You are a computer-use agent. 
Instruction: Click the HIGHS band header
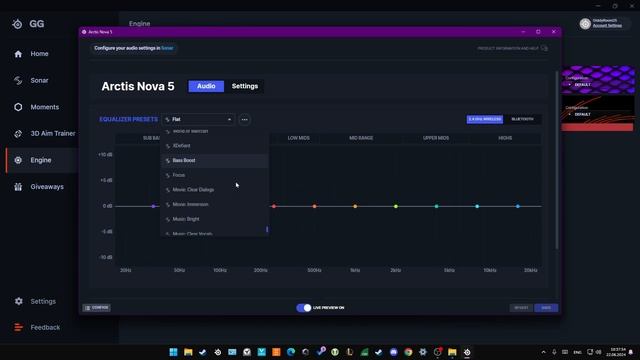(x=505, y=138)
